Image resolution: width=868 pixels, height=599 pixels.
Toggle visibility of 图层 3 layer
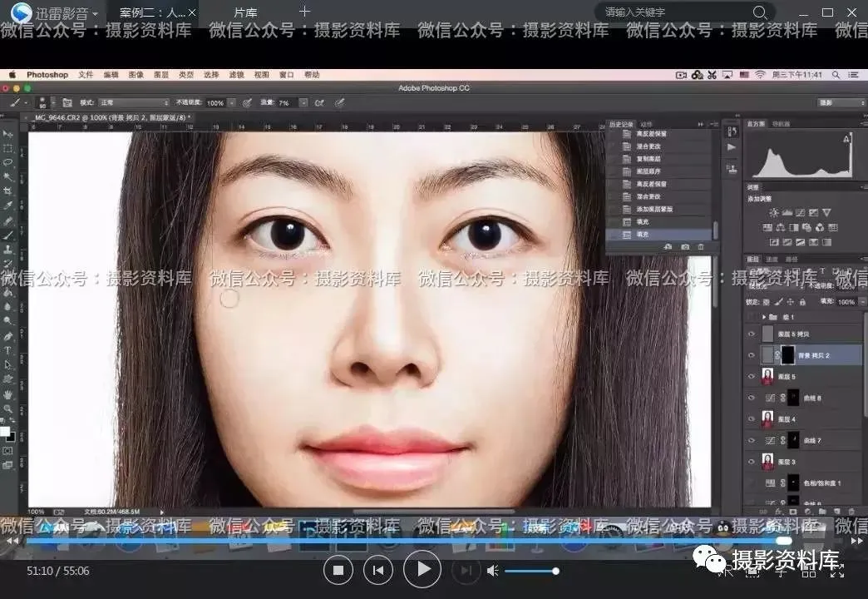click(752, 462)
